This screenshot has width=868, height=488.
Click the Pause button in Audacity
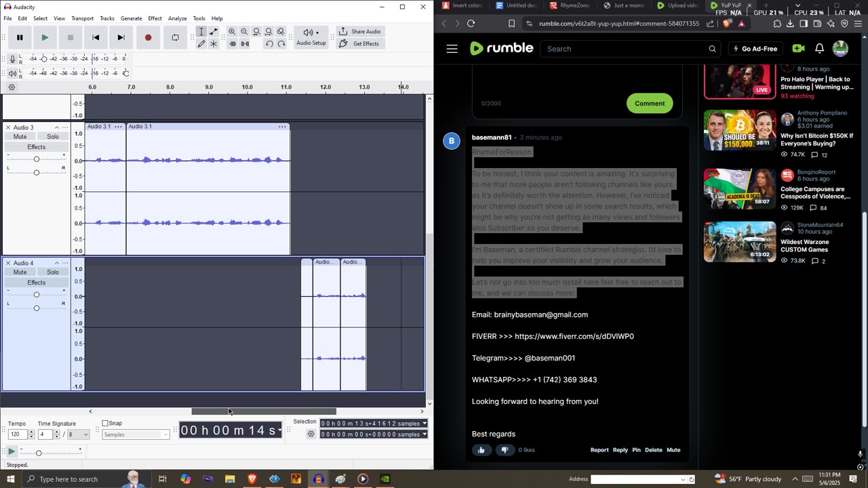(x=20, y=37)
